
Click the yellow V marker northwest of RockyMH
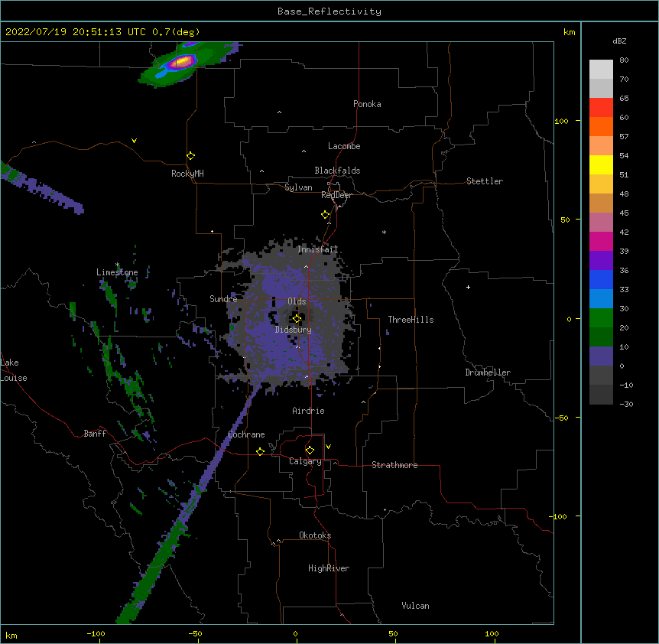tap(134, 141)
